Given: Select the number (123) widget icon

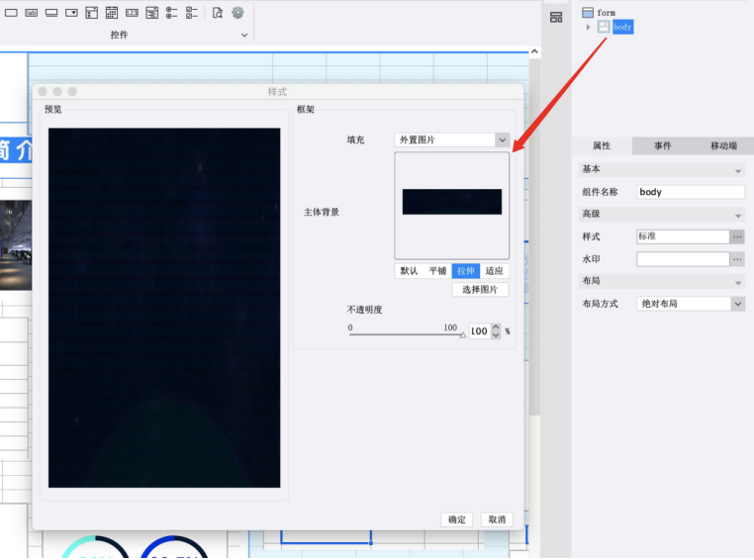Looking at the screenshot, I should point(132,13).
